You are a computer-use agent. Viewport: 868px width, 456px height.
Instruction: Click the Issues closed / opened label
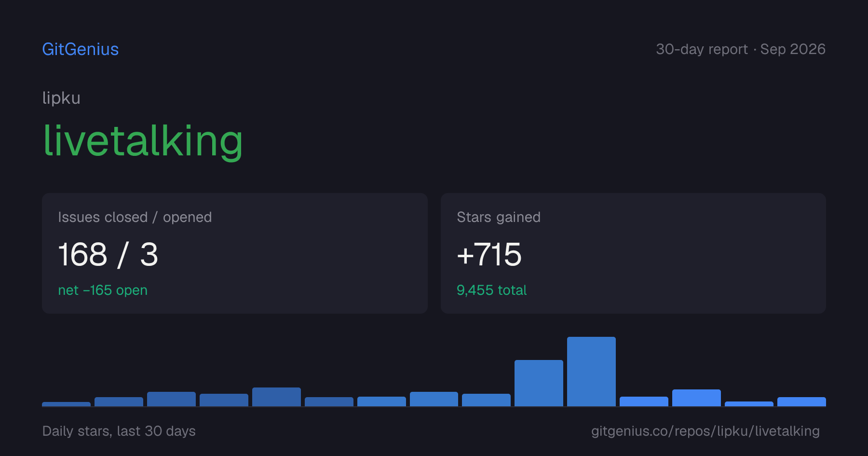coord(135,217)
